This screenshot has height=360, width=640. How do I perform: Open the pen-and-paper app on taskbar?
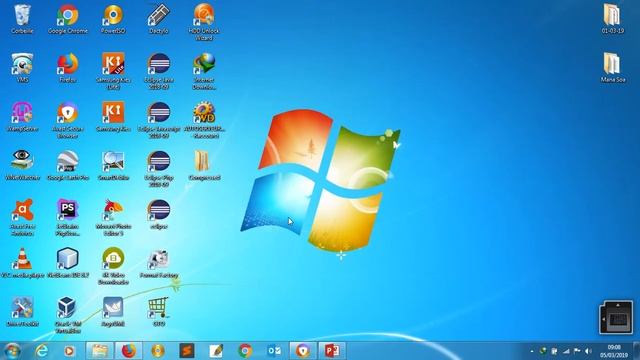pos(216,351)
